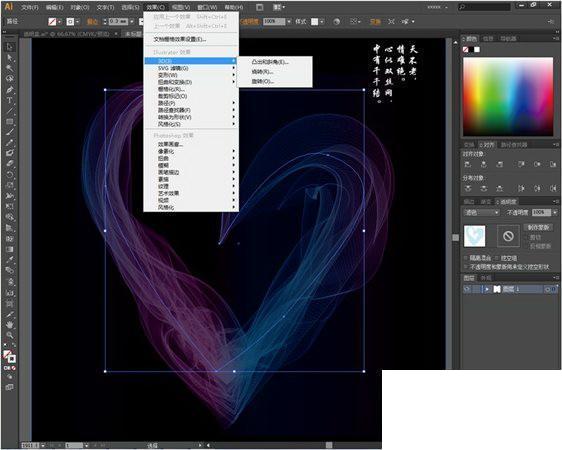The height and width of the screenshot is (450, 562).
Task: Open the zoom level dropdown in status bar
Action: pos(43,445)
